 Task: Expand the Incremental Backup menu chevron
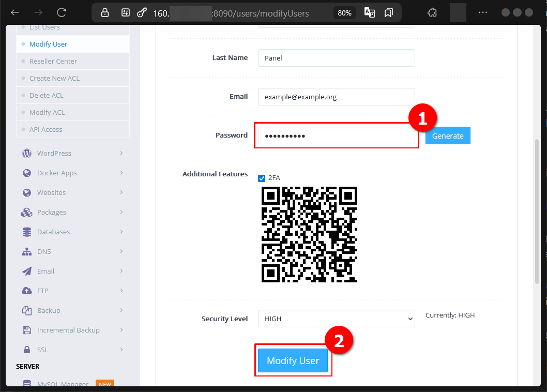[121, 330]
